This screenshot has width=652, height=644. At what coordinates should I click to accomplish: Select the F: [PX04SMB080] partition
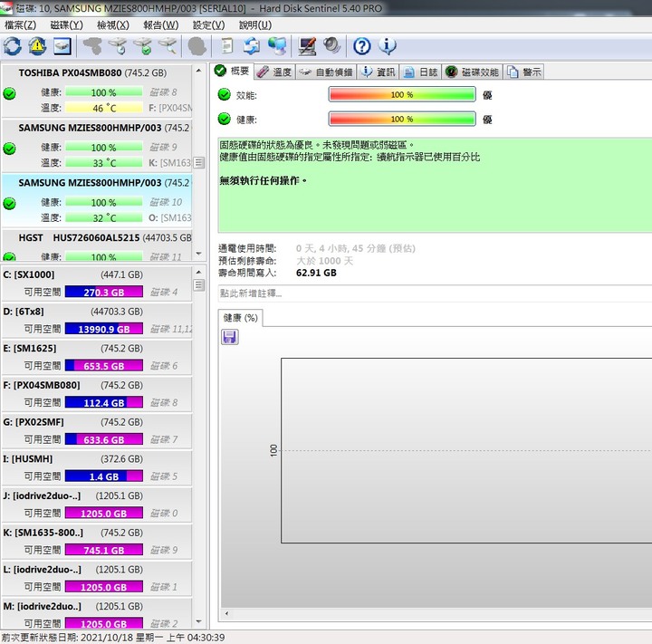pos(97,394)
